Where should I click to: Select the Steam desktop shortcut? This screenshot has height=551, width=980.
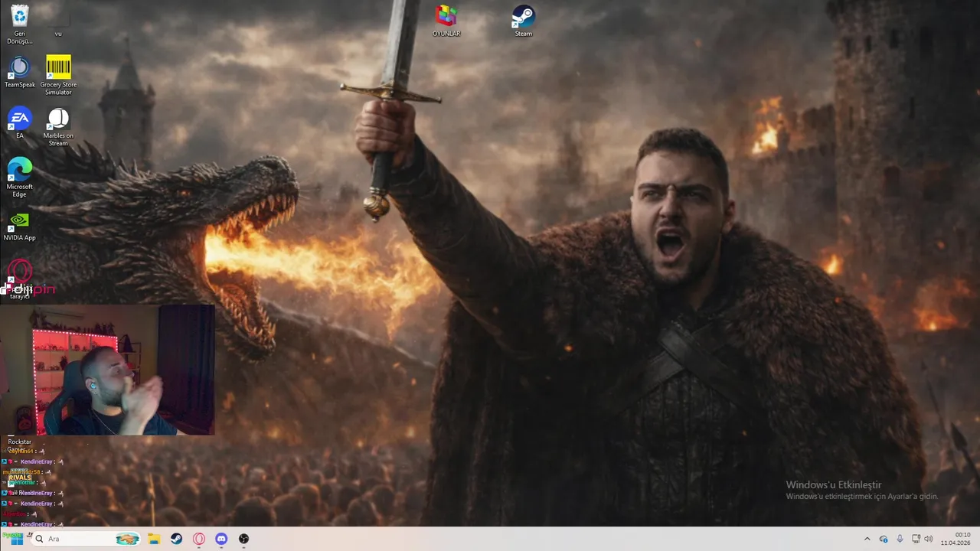coord(523,21)
